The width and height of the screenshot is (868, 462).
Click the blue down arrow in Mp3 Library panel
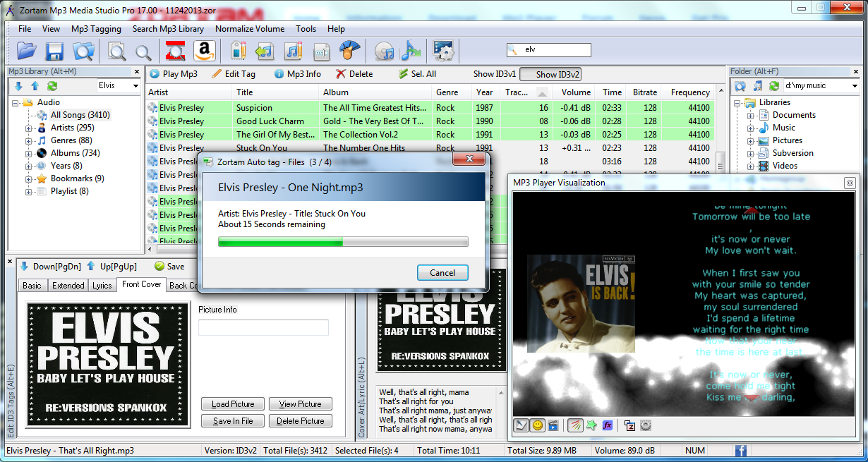coord(18,86)
